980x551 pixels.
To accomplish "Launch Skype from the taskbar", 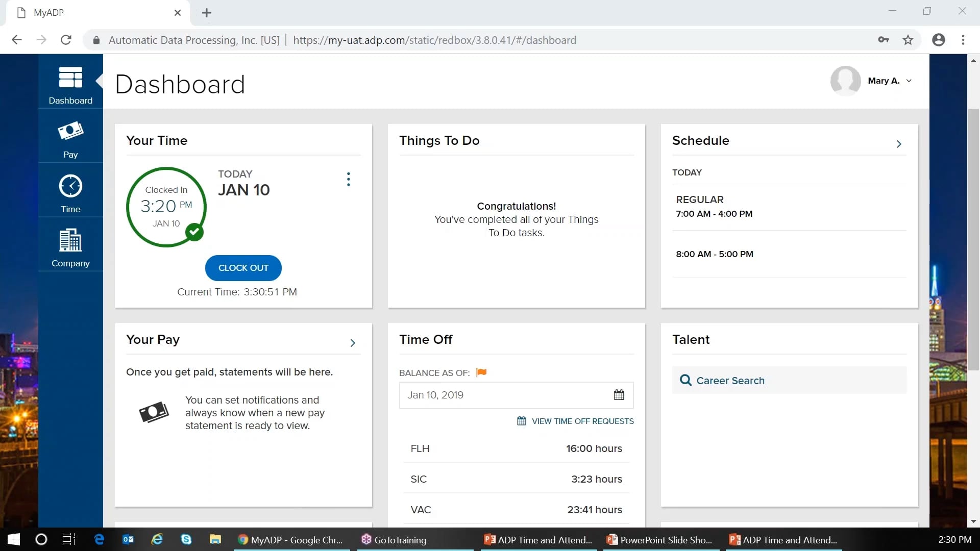I will (x=186, y=539).
